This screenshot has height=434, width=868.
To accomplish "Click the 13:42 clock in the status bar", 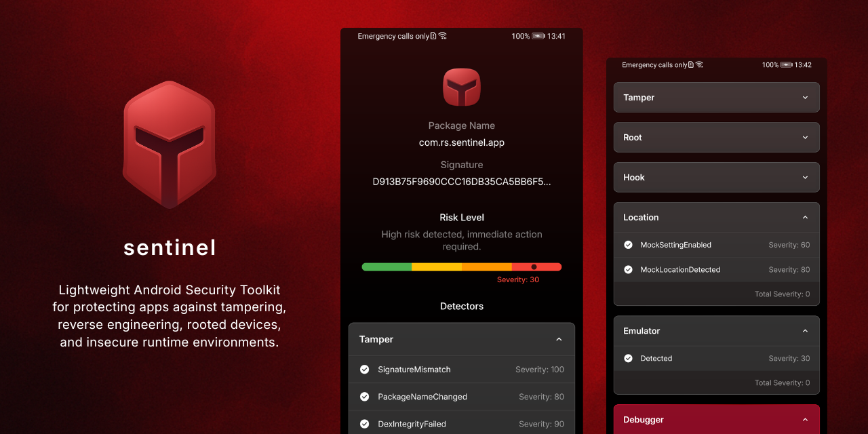I will (x=803, y=65).
